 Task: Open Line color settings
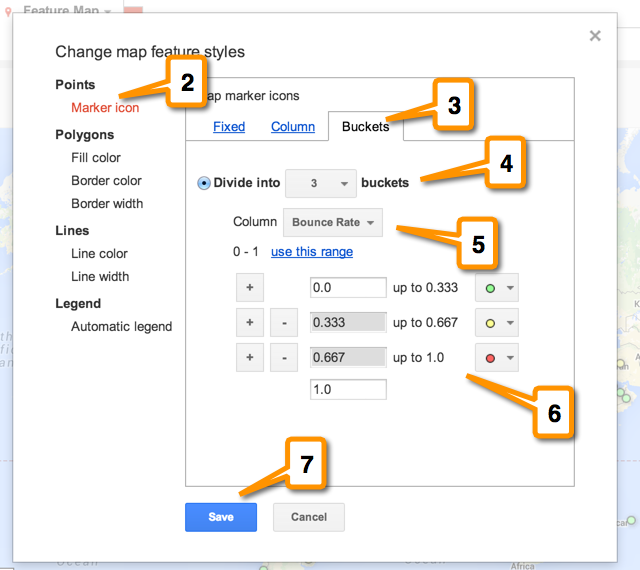[100, 254]
